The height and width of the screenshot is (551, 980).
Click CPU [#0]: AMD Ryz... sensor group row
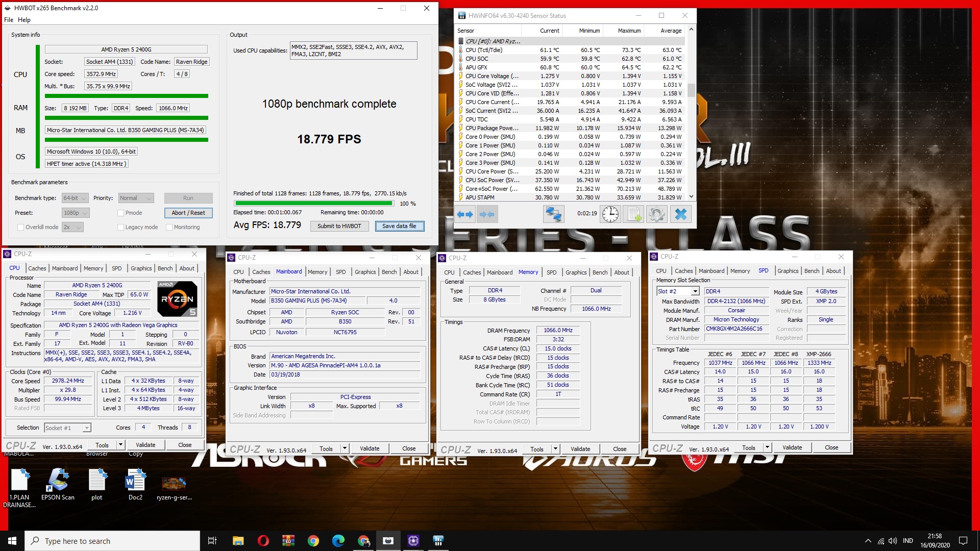pyautogui.click(x=571, y=41)
